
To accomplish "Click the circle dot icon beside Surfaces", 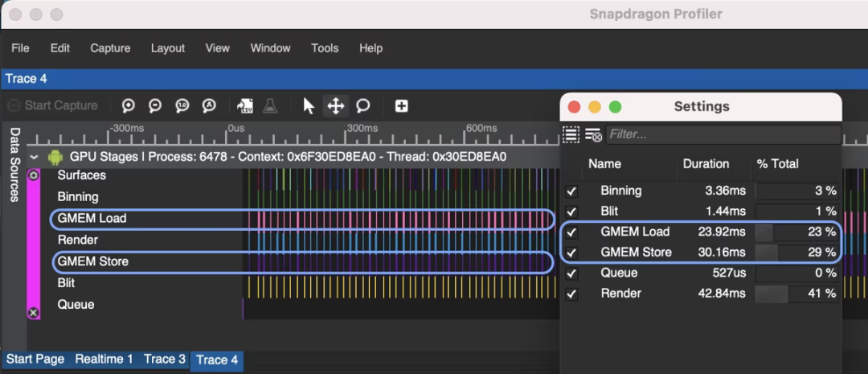I will pos(33,175).
